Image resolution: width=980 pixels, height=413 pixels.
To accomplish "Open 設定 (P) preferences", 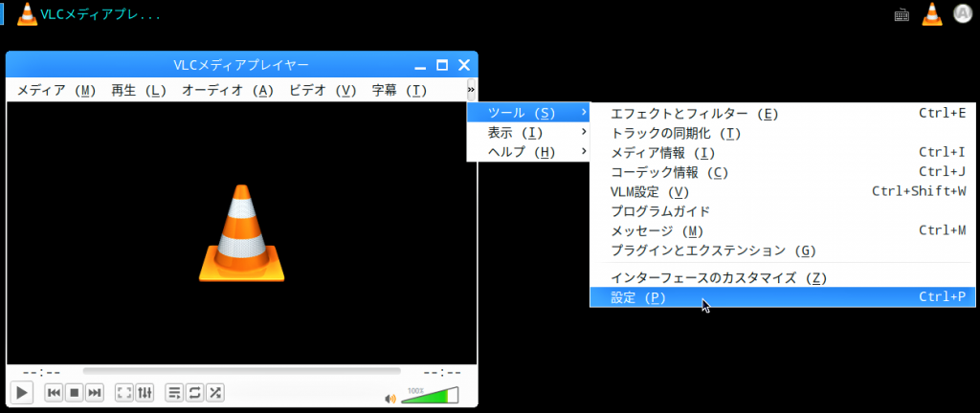I will [x=783, y=297].
